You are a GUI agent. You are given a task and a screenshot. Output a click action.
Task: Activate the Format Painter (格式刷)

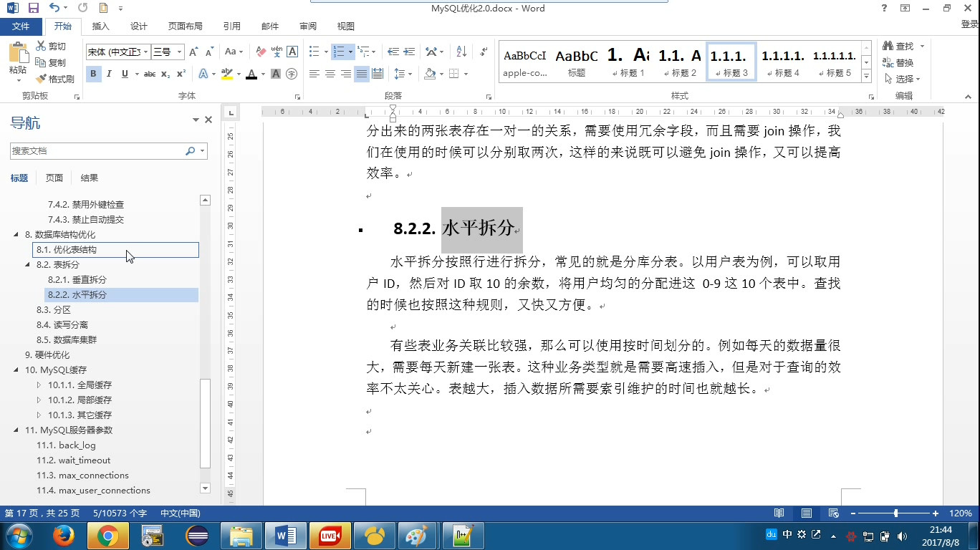coord(54,79)
